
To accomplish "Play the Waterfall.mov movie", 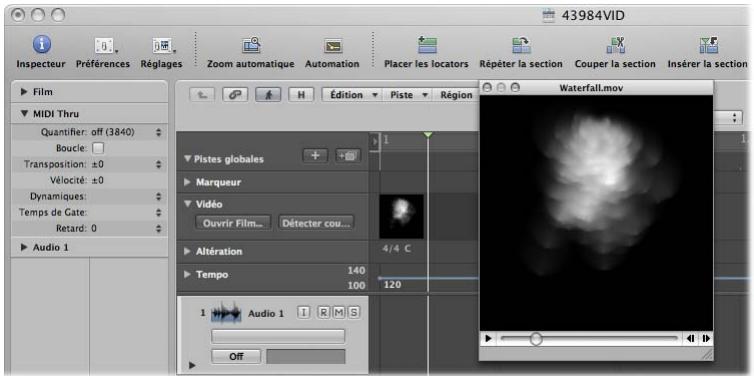I will pos(488,338).
